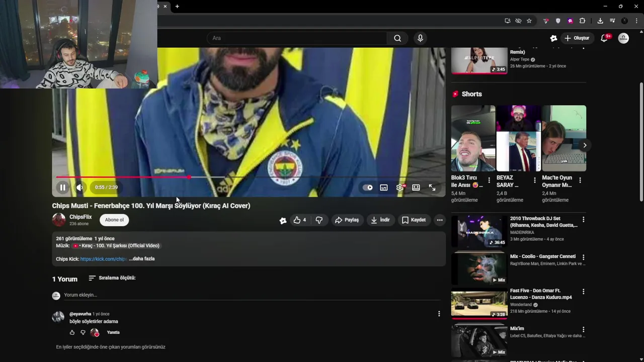Open the BEYAZ SARAY short thumbnail
Screen dimensions: 644x362
click(x=518, y=138)
